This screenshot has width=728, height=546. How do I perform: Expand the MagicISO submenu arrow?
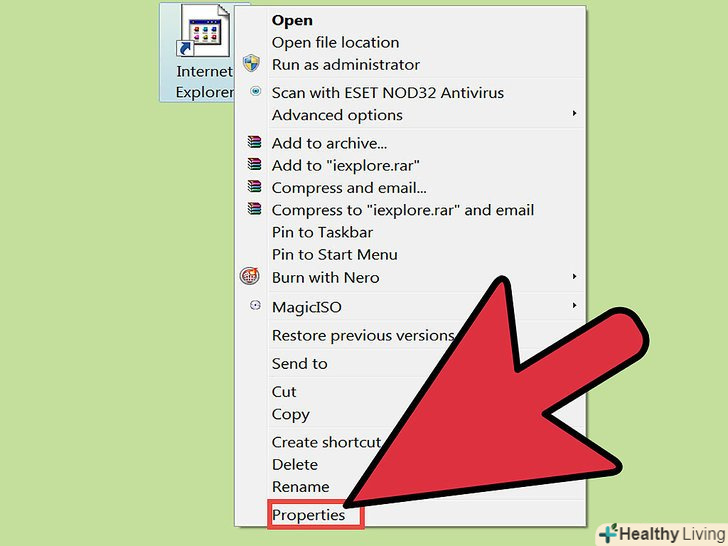click(574, 306)
